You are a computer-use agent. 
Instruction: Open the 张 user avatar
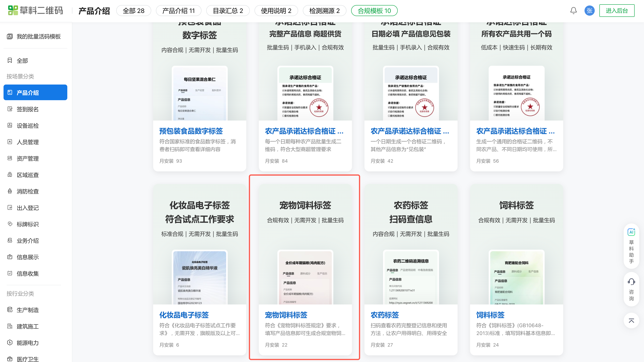[x=589, y=11]
